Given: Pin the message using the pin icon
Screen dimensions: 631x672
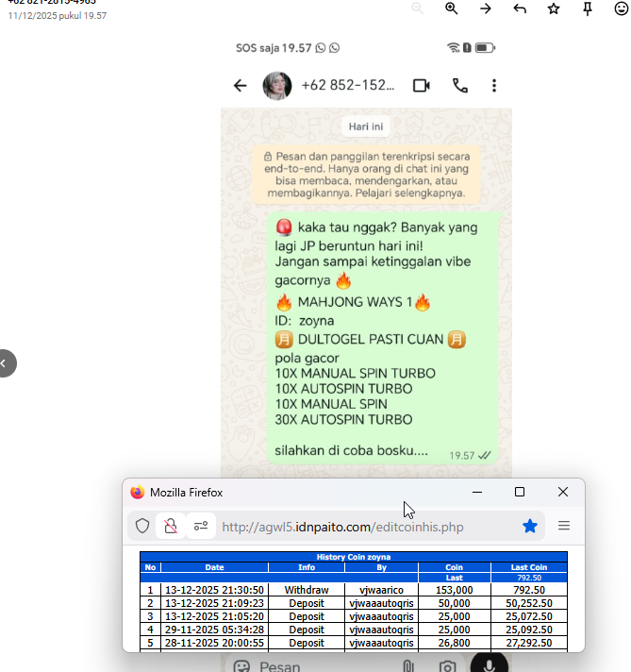Looking at the screenshot, I should (588, 8).
